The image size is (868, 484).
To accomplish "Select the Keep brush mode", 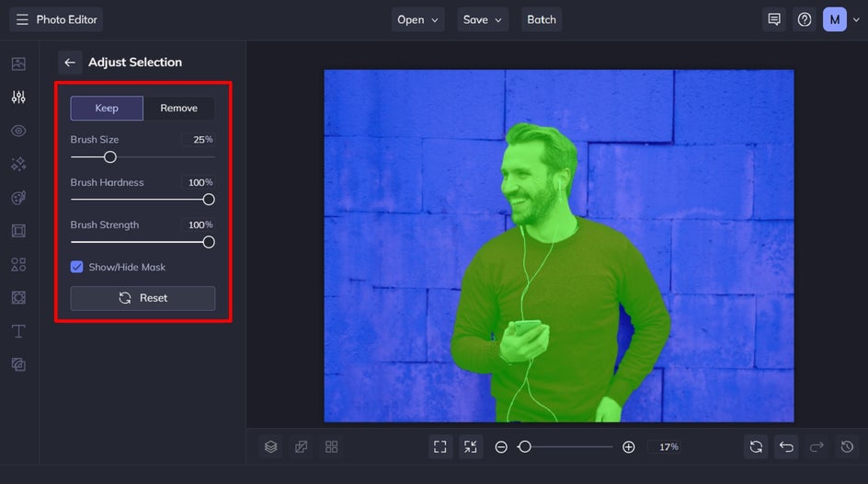I will click(x=107, y=108).
